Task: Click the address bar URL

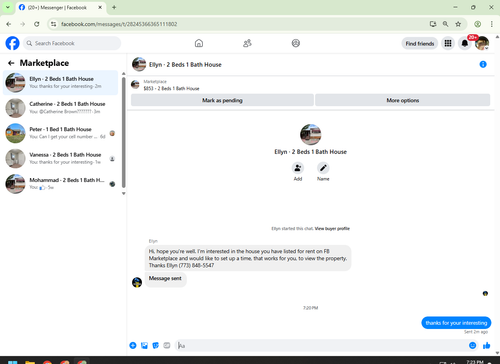Action: (119, 24)
